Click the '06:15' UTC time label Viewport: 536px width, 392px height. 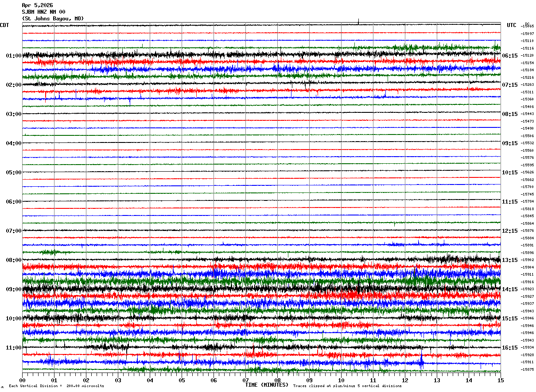tap(510, 56)
